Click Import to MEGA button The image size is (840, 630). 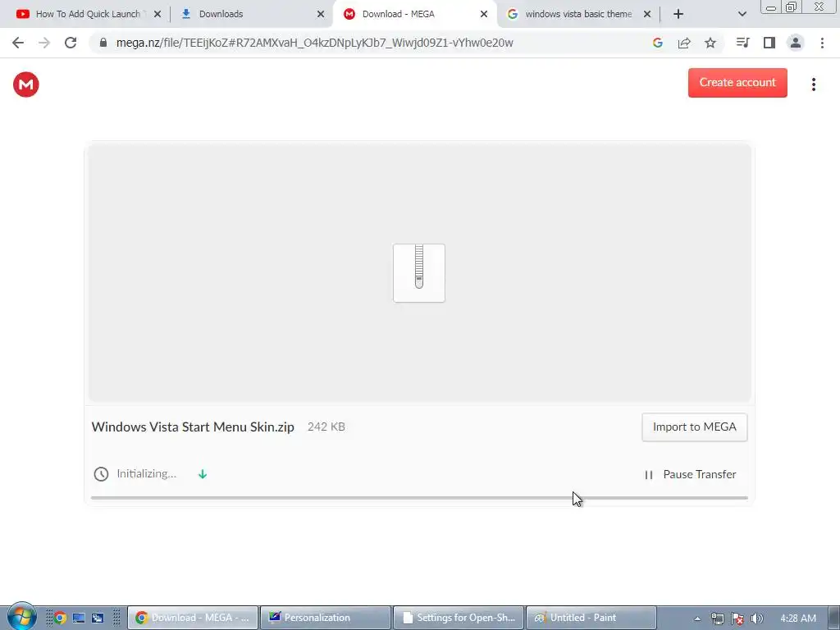coord(694,427)
